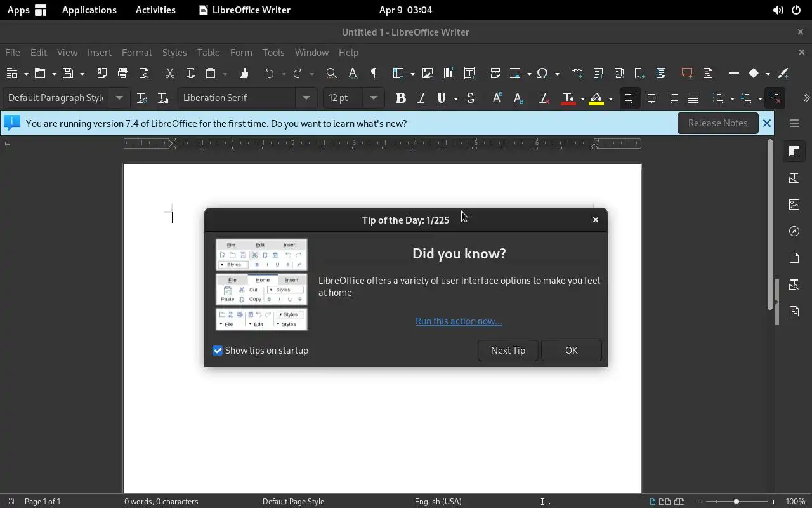Open the Styles menu
Screen dimensions: 812x508
pos(174,53)
